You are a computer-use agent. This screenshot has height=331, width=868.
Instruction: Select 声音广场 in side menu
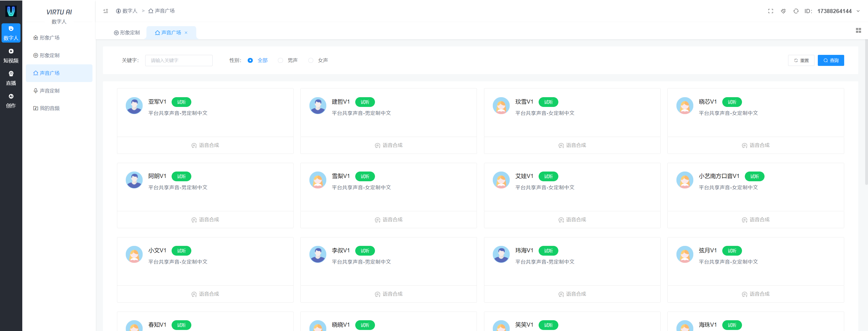coord(59,73)
